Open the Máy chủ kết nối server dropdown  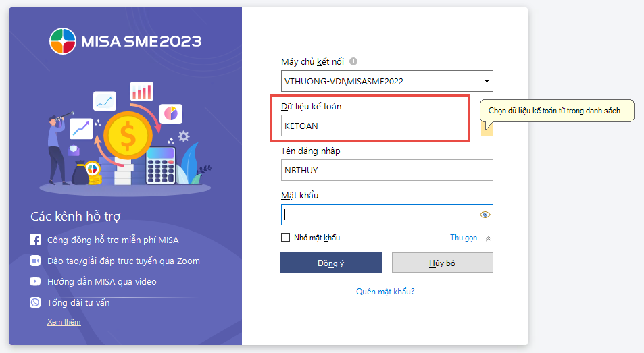coord(487,82)
